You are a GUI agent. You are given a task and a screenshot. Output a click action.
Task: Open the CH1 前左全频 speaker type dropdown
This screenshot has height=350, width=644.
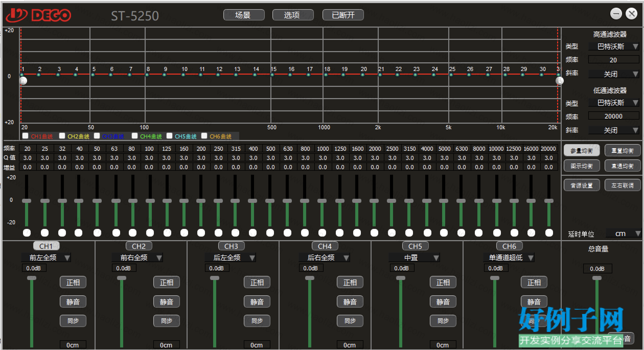(46, 258)
